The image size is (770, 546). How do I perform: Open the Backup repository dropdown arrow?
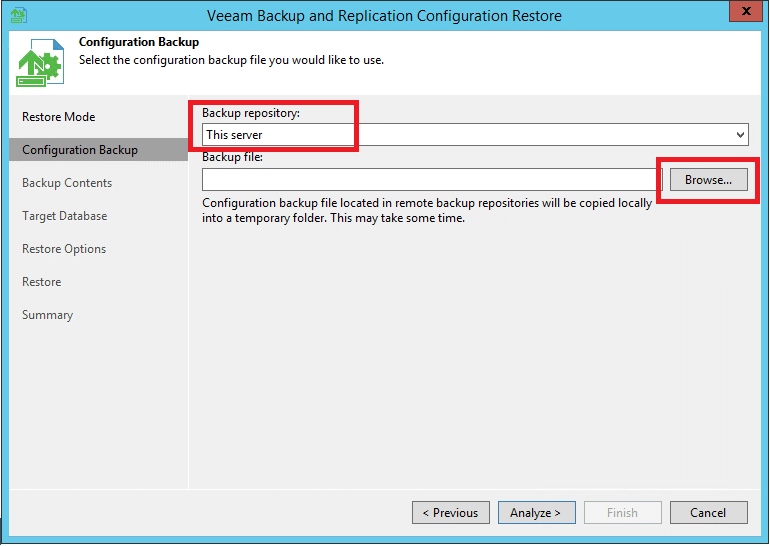(740, 135)
